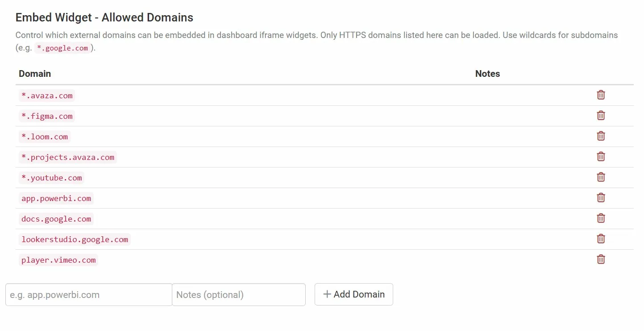
Task: Click the Notes column header
Action: (487, 74)
